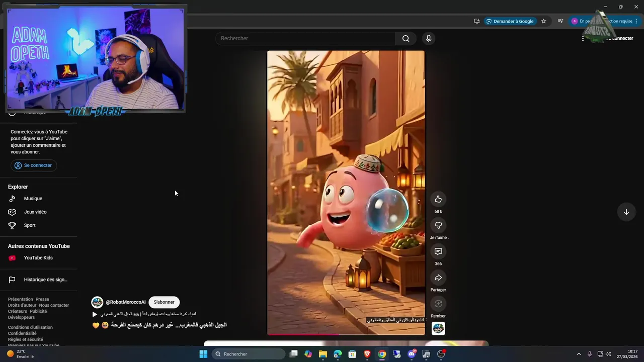The width and height of the screenshot is (644, 362).
Task: Click the Partager share arrow icon
Action: tap(438, 278)
